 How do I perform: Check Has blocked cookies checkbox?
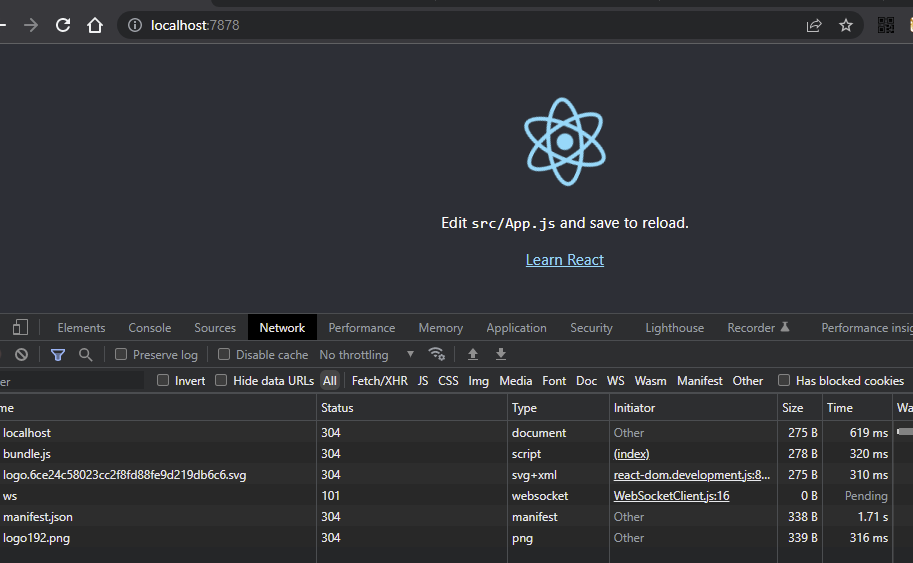(784, 380)
